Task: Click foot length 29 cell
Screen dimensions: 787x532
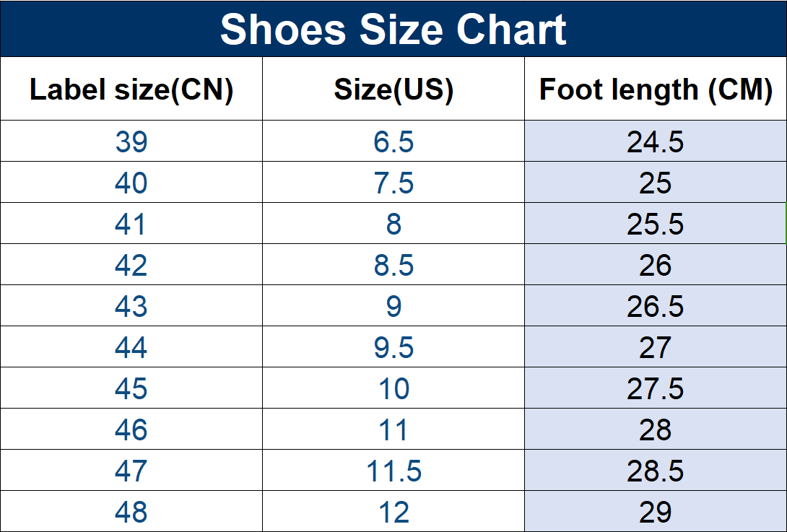Action: pos(656,512)
